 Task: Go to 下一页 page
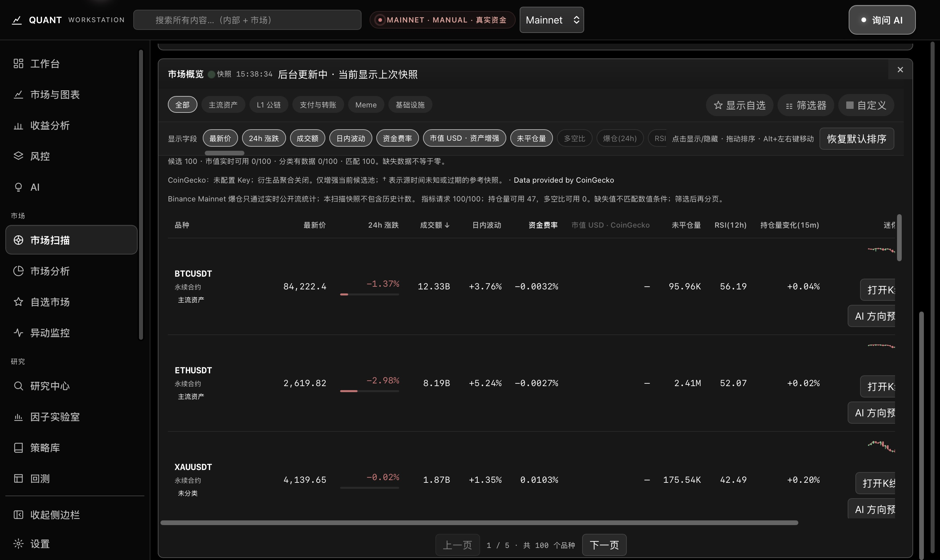tap(604, 545)
